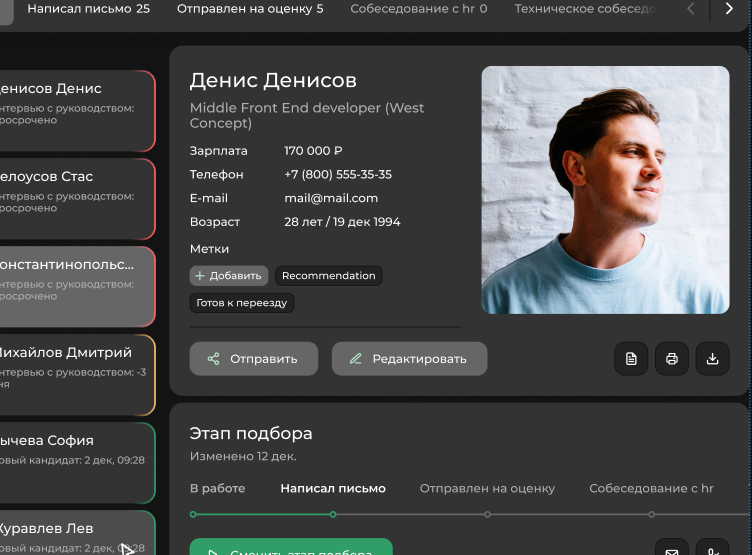Click the print icon button
Image resolution: width=752 pixels, height=555 pixels.
tap(672, 359)
